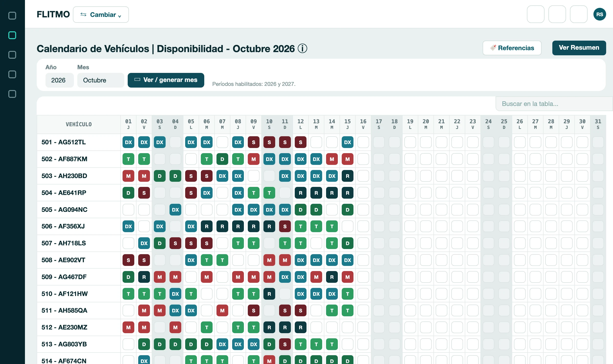Click the empty cell for 512 on day 15
This screenshot has height=364, width=613.
click(347, 328)
